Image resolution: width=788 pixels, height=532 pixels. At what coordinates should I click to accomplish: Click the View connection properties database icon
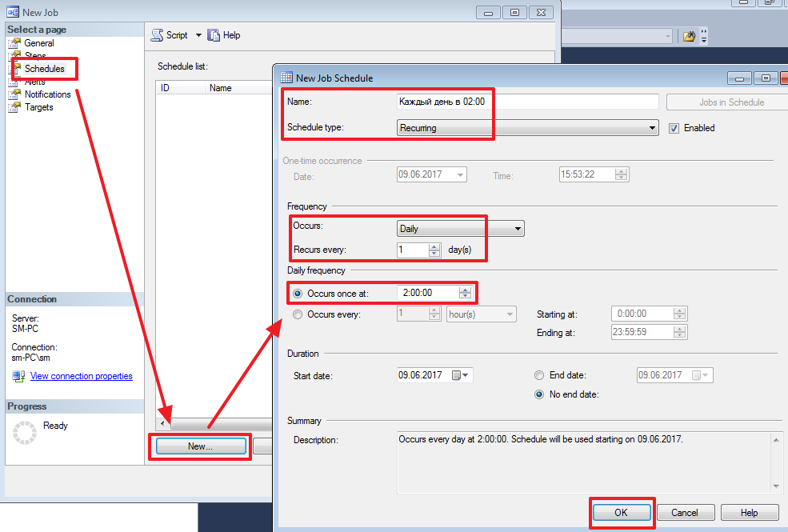click(18, 377)
